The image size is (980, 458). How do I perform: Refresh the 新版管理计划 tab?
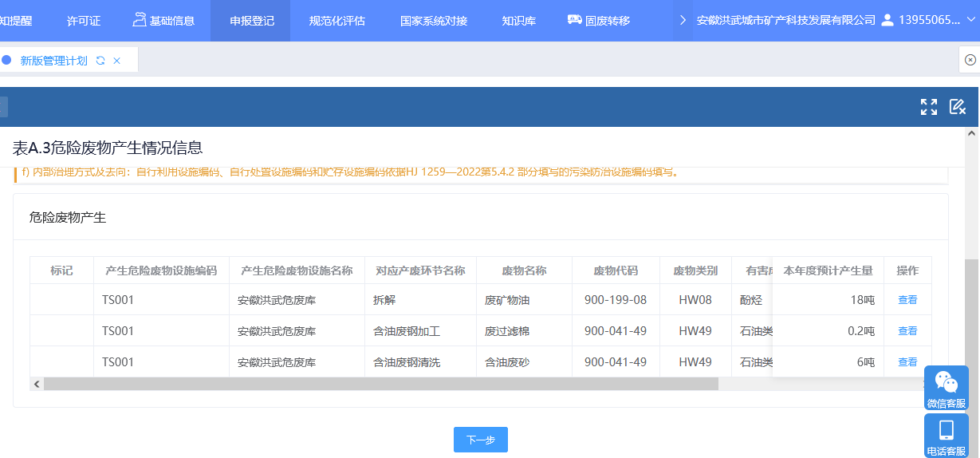[100, 61]
